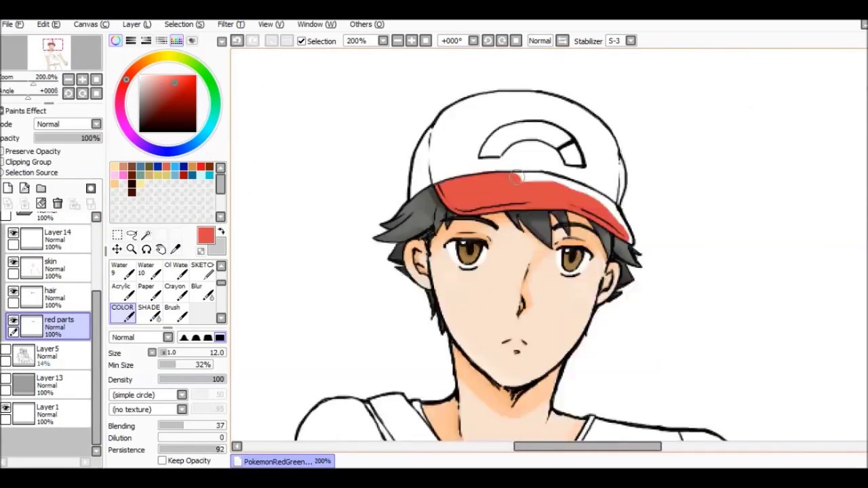Open the Stabilizer S-3 dropdown

tap(631, 41)
